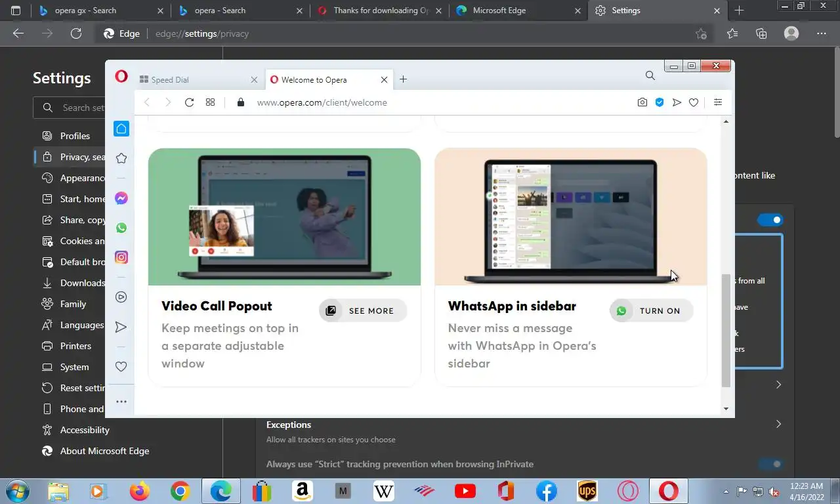Open Player icon in Opera sidebar

pyautogui.click(x=121, y=297)
